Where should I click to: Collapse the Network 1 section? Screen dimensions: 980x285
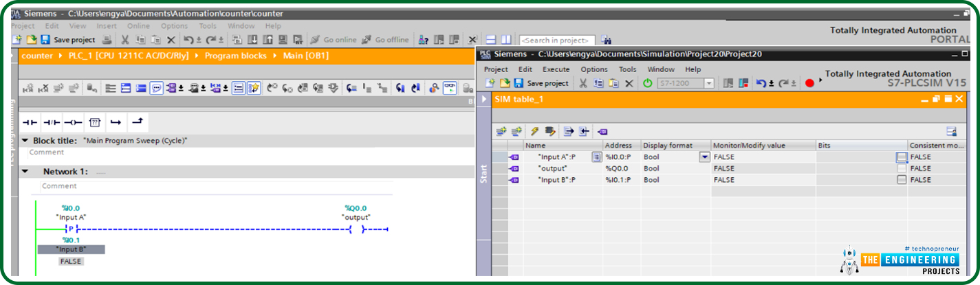point(25,172)
